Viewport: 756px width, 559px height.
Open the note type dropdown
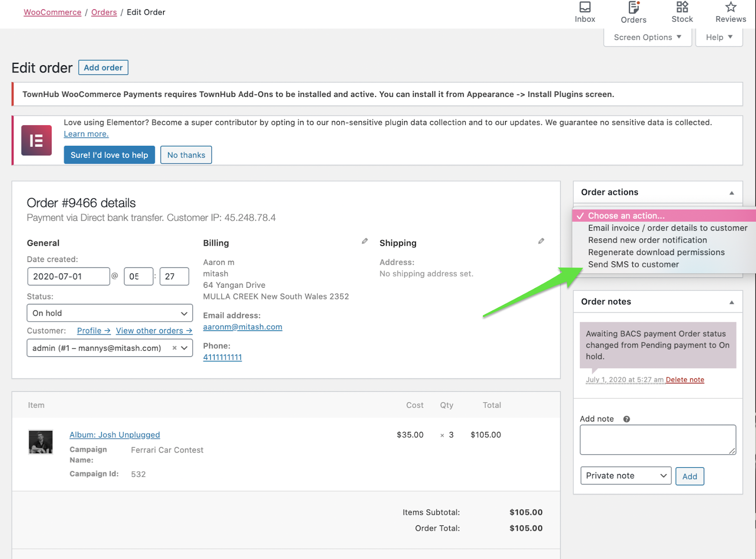pyautogui.click(x=626, y=476)
